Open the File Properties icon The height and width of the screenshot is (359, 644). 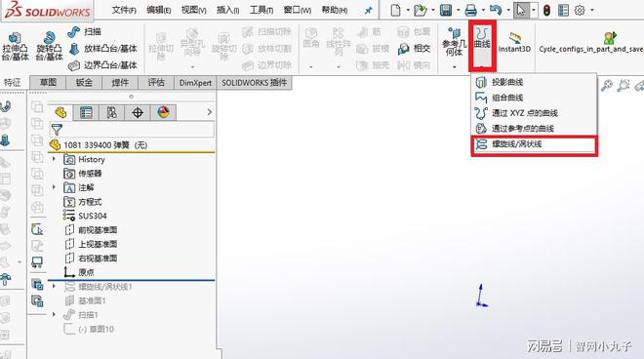coord(564,10)
